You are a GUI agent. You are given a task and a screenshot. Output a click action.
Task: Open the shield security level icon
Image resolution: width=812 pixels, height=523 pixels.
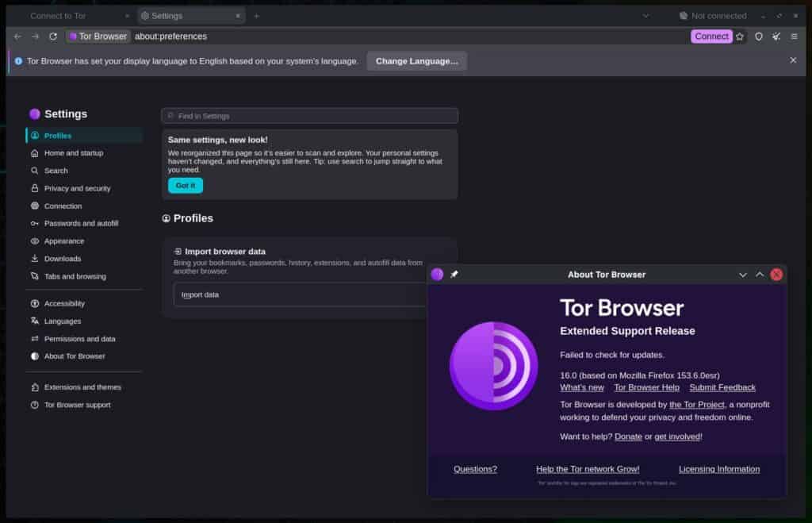(758, 37)
